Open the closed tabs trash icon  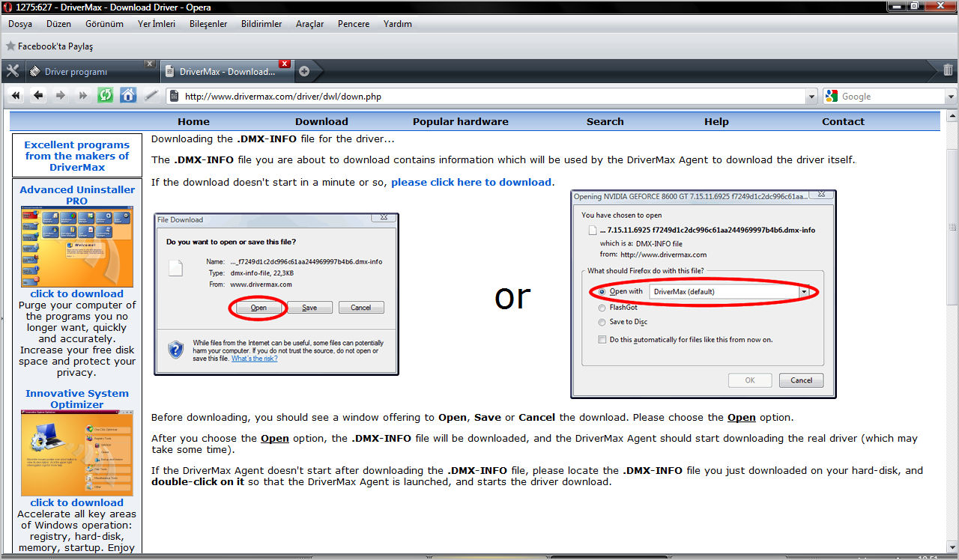[948, 70]
